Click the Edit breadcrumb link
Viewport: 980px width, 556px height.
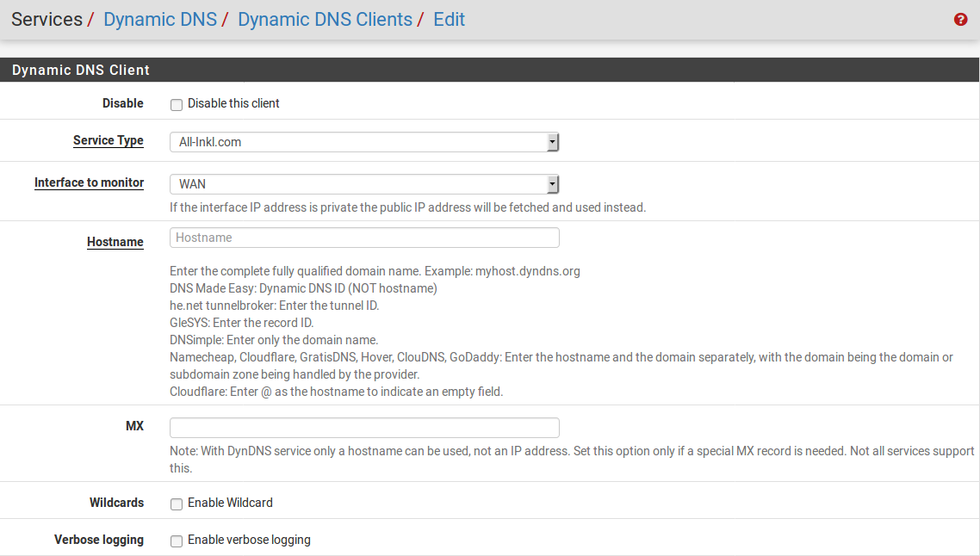(450, 20)
